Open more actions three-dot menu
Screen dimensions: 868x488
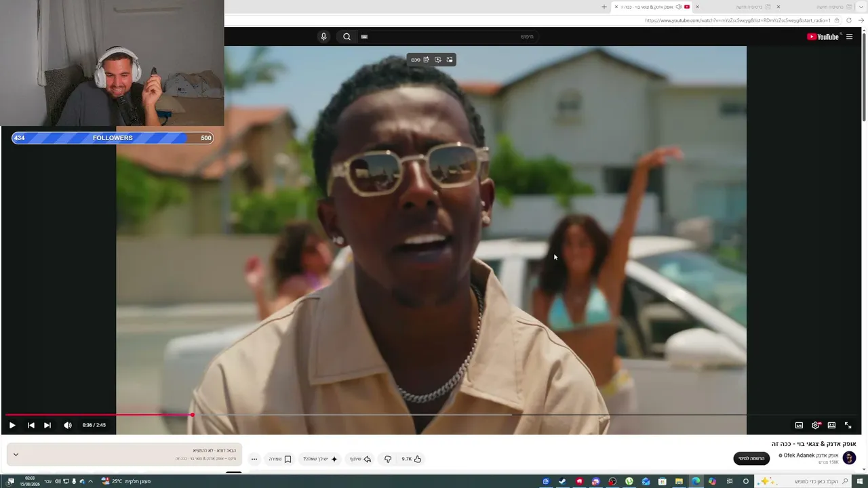[254, 459]
